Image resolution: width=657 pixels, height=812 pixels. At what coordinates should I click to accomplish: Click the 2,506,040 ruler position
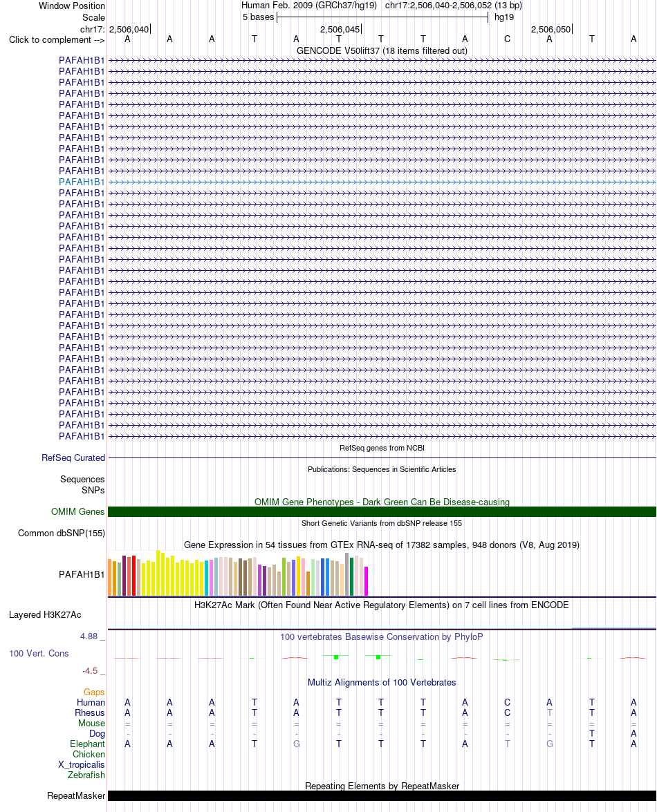[129, 30]
